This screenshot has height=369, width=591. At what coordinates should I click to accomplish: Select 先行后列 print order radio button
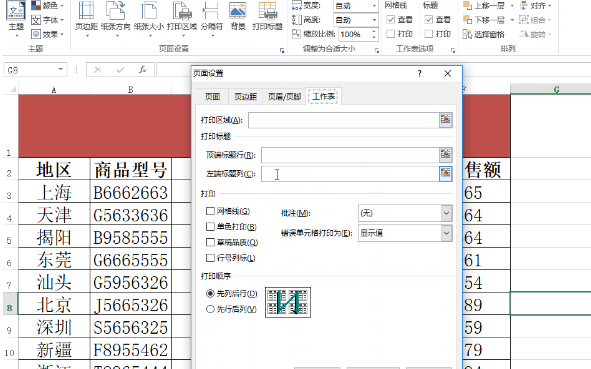click(x=210, y=309)
